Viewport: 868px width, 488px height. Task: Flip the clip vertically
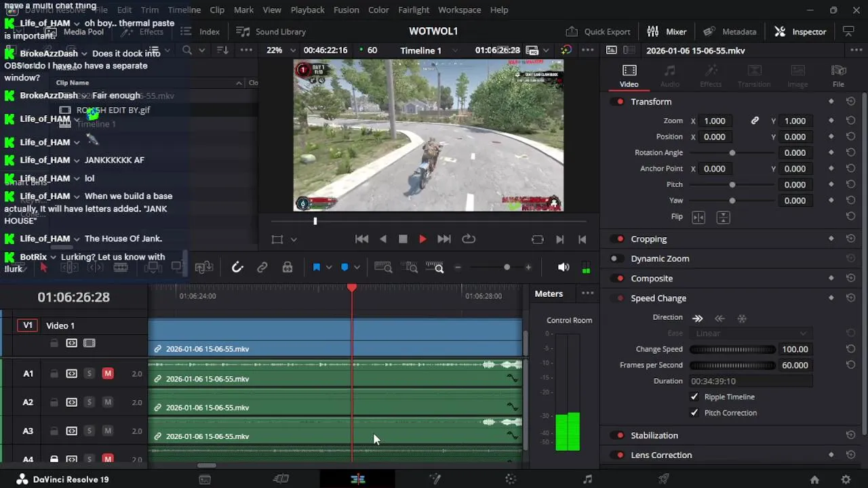[723, 217]
